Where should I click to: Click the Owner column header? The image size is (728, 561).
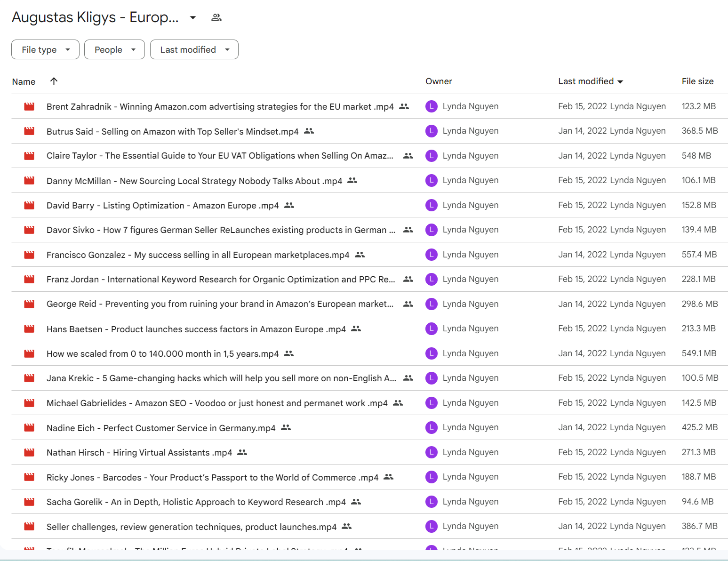(x=439, y=81)
